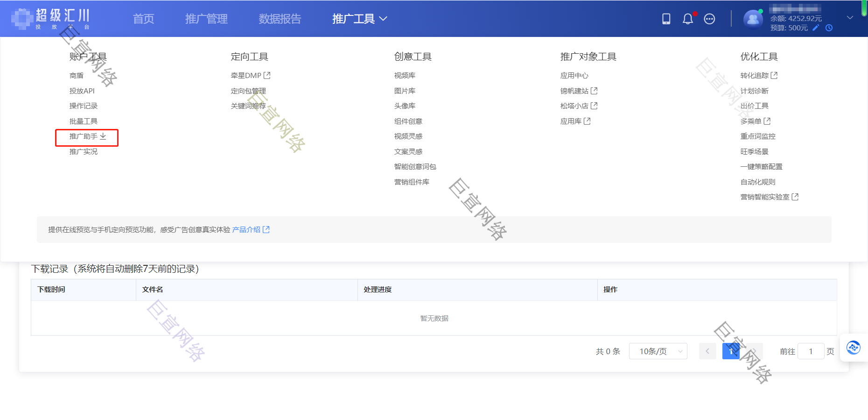Expand the account dropdown chevron
Image resolution: width=868 pixels, height=420 pixels.
pyautogui.click(x=850, y=18)
